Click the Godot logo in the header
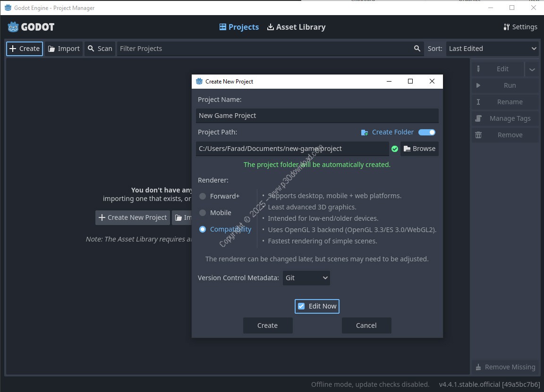 pos(31,27)
